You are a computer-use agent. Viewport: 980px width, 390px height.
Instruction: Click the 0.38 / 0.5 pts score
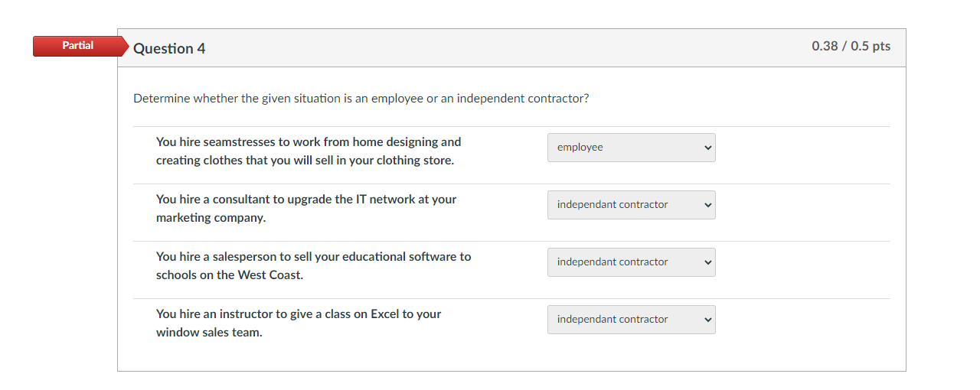[851, 46]
